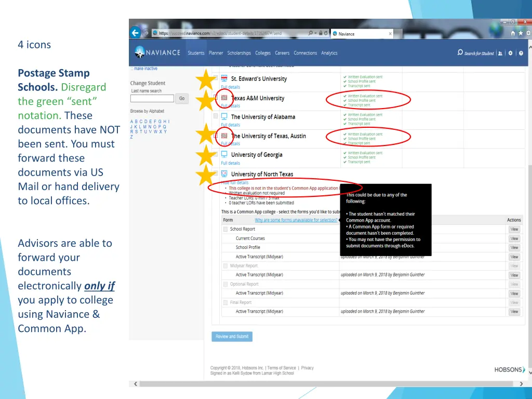Open the settings gear in Naviance header
The width and height of the screenshot is (532, 399).
pos(511,53)
